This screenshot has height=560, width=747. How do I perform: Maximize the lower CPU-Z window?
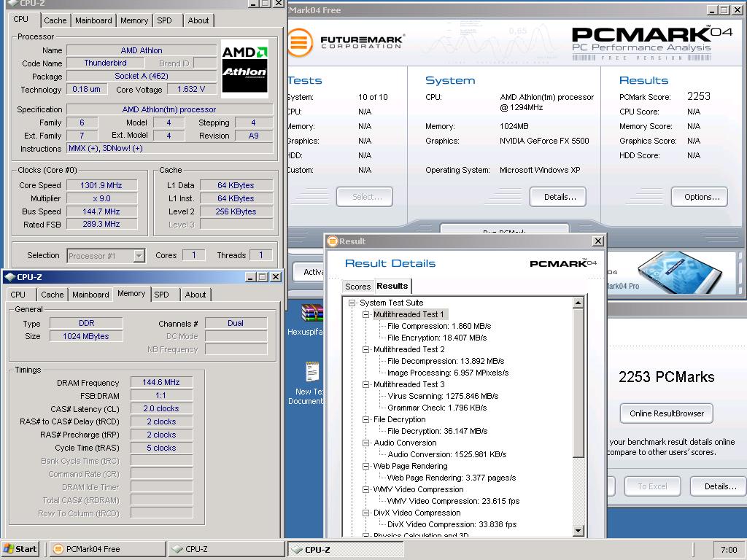point(263,276)
